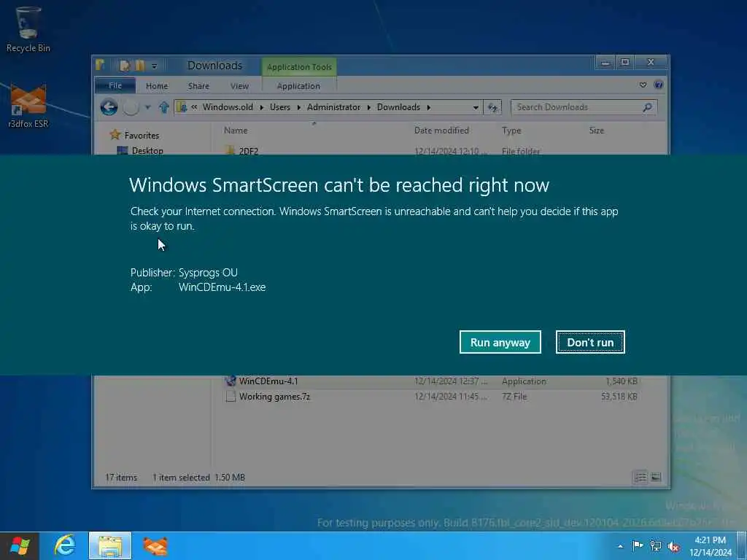
Task: Open File tab in Downloads window
Action: (x=115, y=86)
